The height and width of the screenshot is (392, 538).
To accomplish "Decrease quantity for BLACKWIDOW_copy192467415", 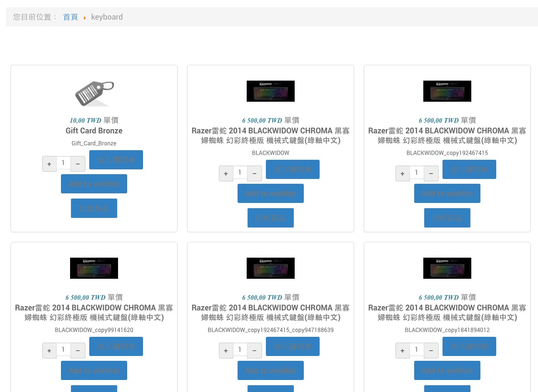I will (431, 174).
